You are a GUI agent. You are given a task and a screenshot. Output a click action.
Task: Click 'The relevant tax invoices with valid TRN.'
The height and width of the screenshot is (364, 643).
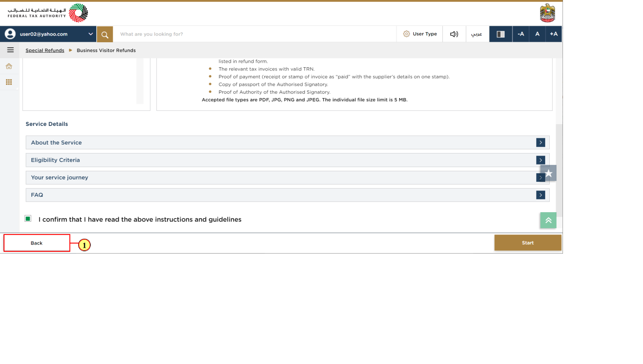point(266,69)
